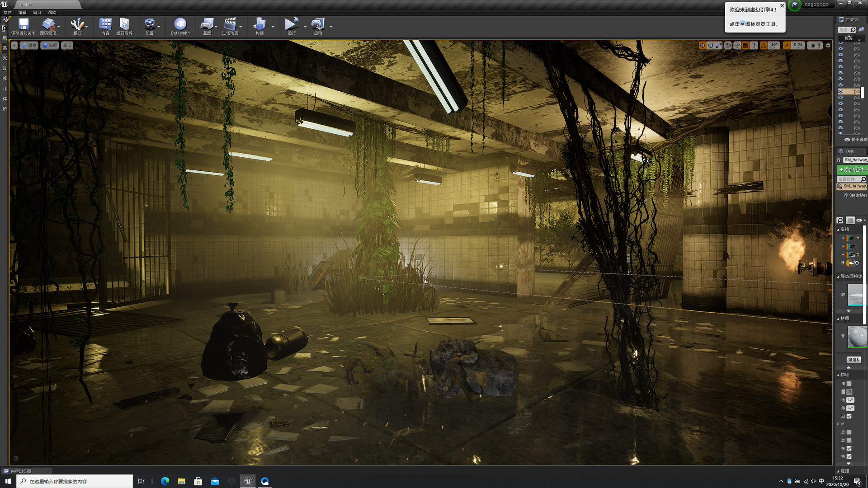Screen dimensions: 868x488
Task: Open the Blueprints (蓝图) dropdown arrow
Action: (x=216, y=27)
